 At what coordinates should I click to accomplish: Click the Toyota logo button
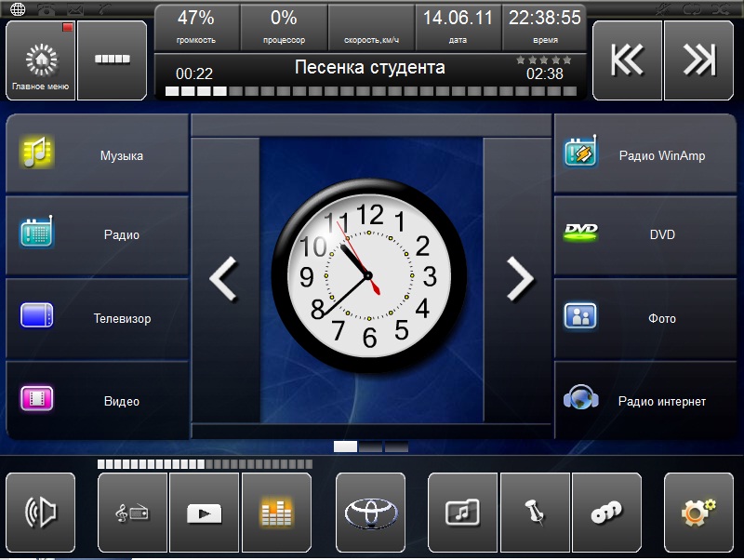pyautogui.click(x=370, y=512)
